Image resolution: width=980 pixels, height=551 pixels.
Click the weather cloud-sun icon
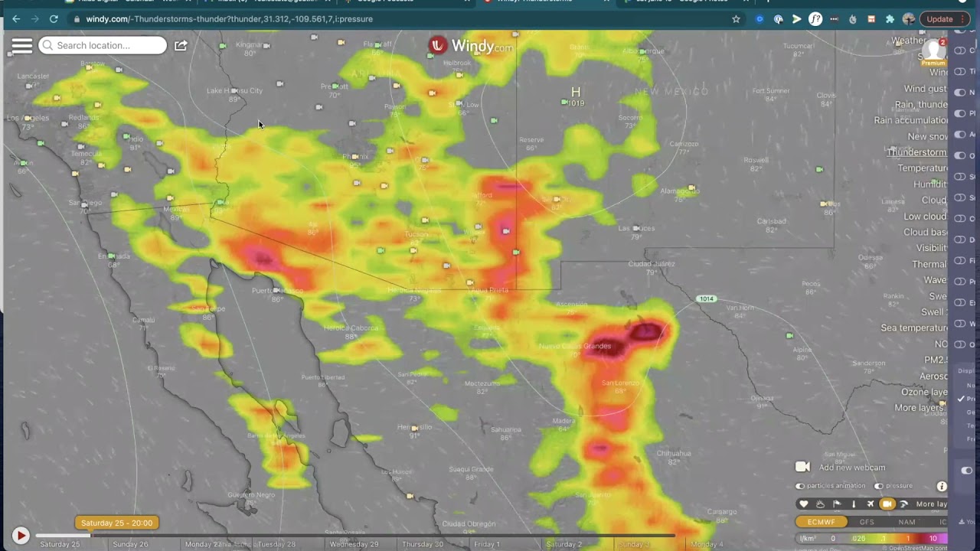tap(820, 504)
